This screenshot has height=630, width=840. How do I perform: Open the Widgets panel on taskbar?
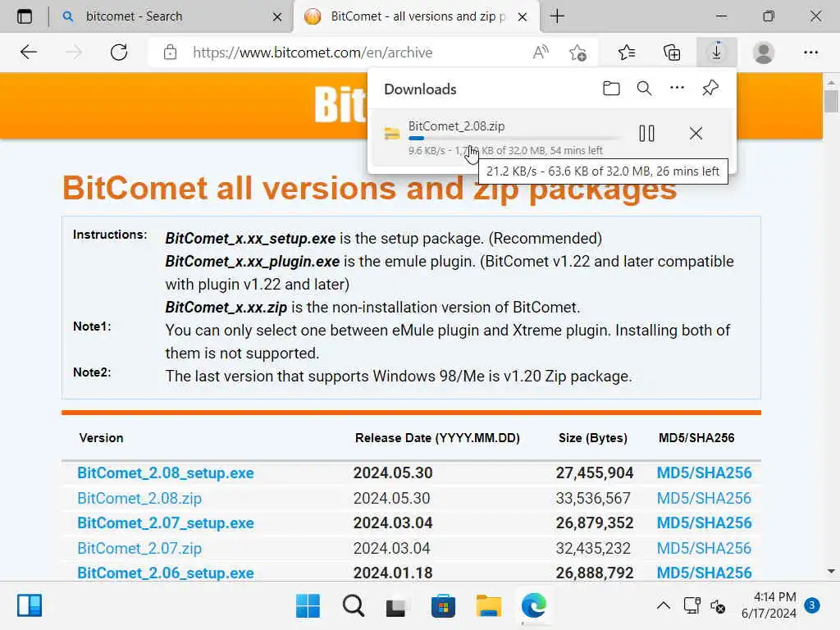tap(30, 606)
